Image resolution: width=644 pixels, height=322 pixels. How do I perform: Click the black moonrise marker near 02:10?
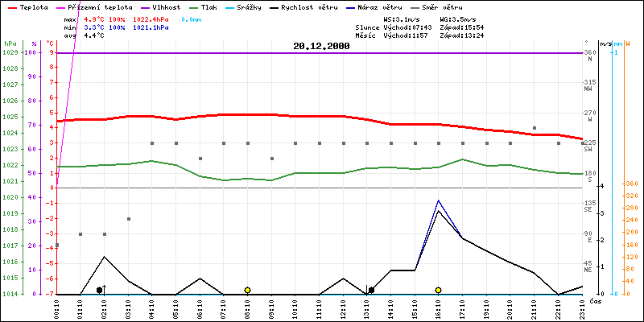pos(100,290)
